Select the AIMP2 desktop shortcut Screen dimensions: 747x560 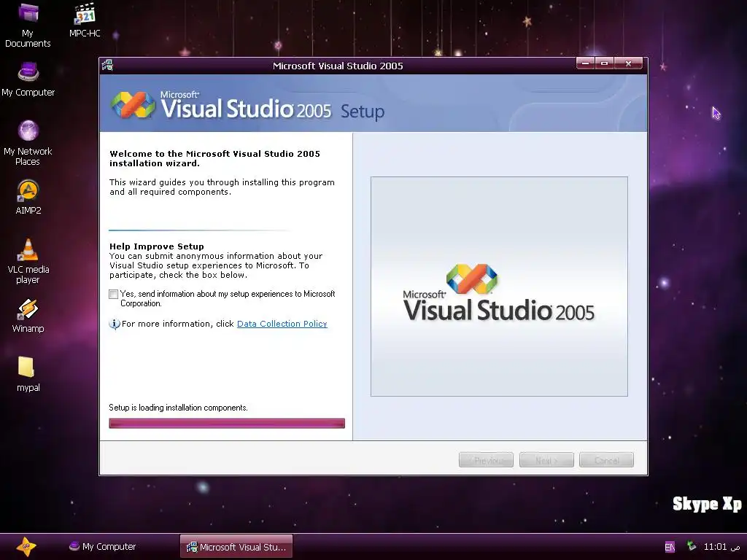point(28,197)
